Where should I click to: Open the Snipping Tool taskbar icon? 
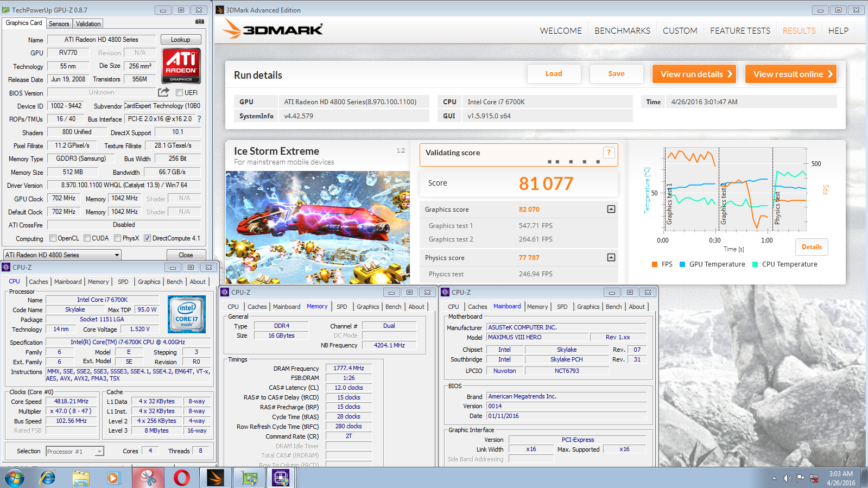coord(148,478)
